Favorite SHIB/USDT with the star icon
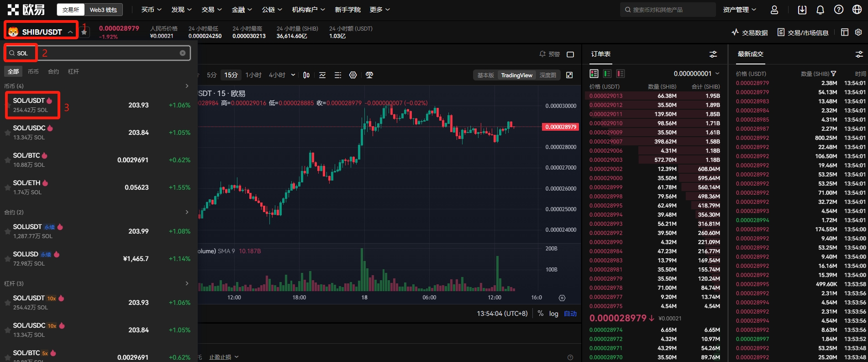The height and width of the screenshot is (362, 868). click(84, 32)
